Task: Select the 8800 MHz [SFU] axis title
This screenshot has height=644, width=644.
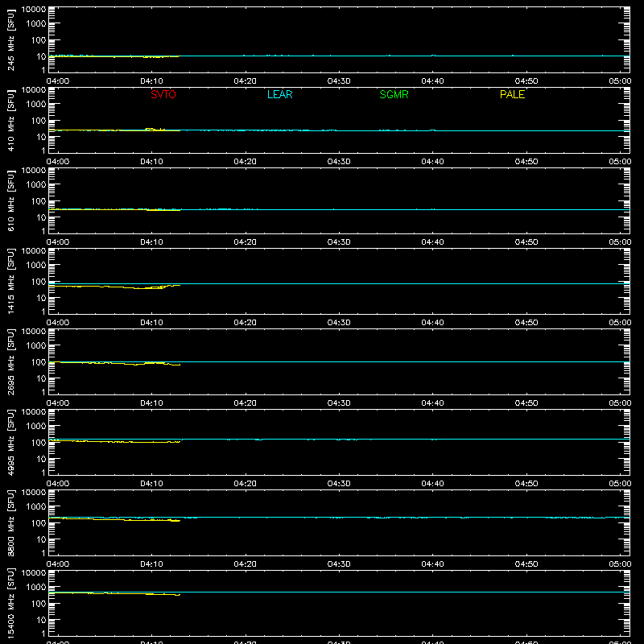Action: click(10, 523)
